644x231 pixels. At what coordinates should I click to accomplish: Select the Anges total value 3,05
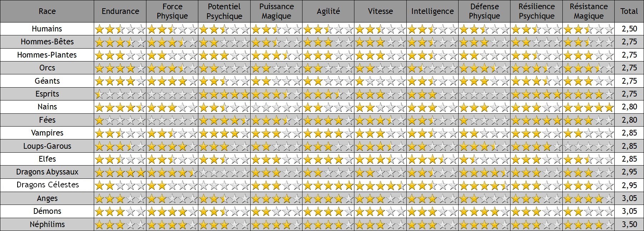[x=629, y=198]
